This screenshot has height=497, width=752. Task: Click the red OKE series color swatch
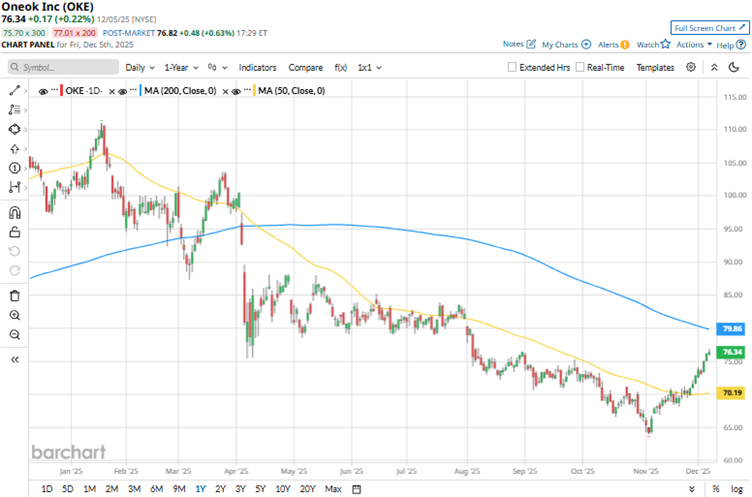pyautogui.click(x=61, y=91)
